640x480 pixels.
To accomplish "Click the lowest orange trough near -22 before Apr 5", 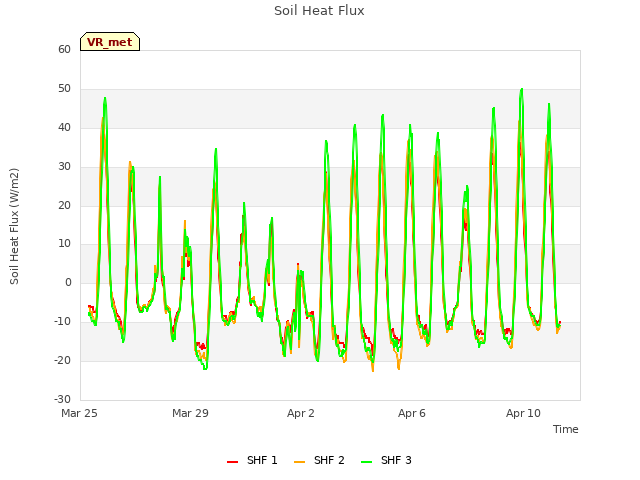I will tap(373, 371).
